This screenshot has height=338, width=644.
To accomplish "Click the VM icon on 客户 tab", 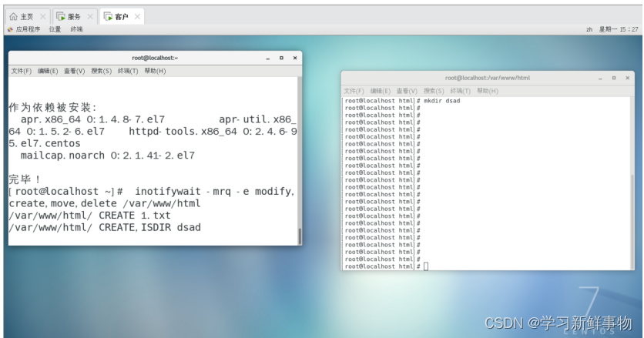I will tap(108, 16).
